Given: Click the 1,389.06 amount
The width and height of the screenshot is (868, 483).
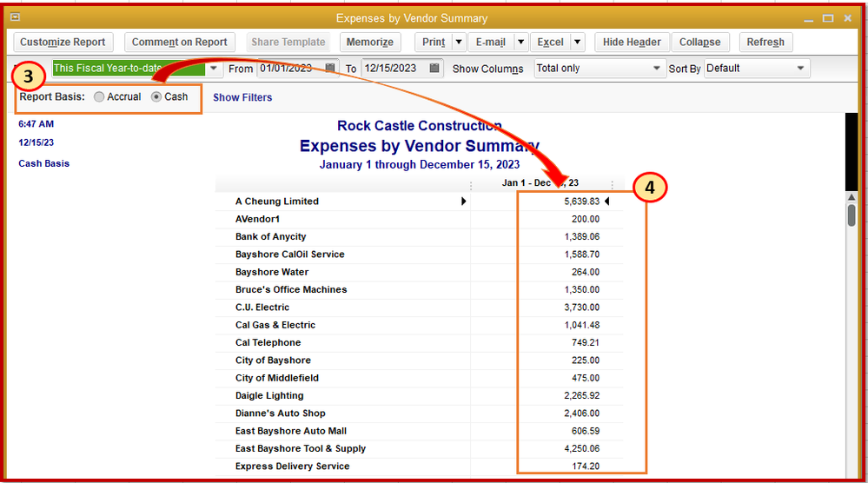Looking at the screenshot, I should pyautogui.click(x=582, y=237).
